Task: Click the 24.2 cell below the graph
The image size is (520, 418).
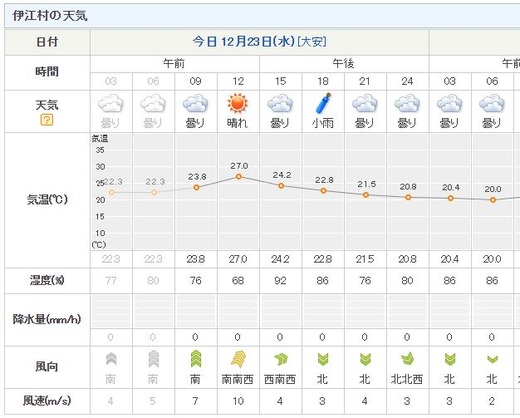Action: 280,259
